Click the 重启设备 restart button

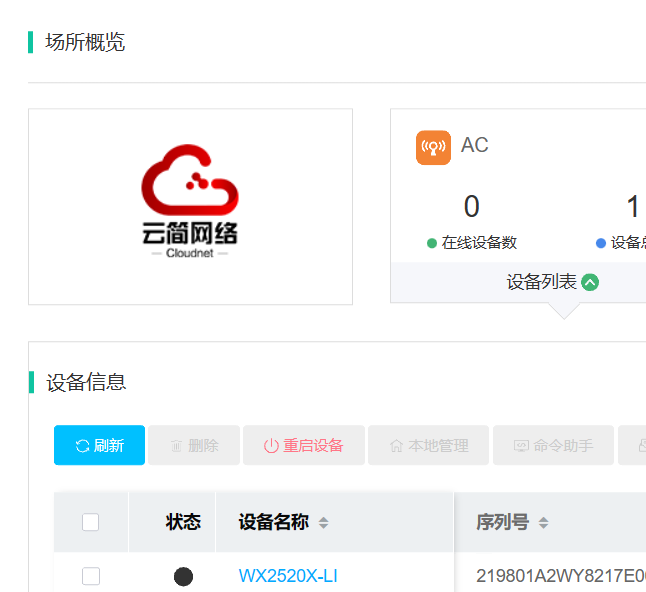point(304,445)
